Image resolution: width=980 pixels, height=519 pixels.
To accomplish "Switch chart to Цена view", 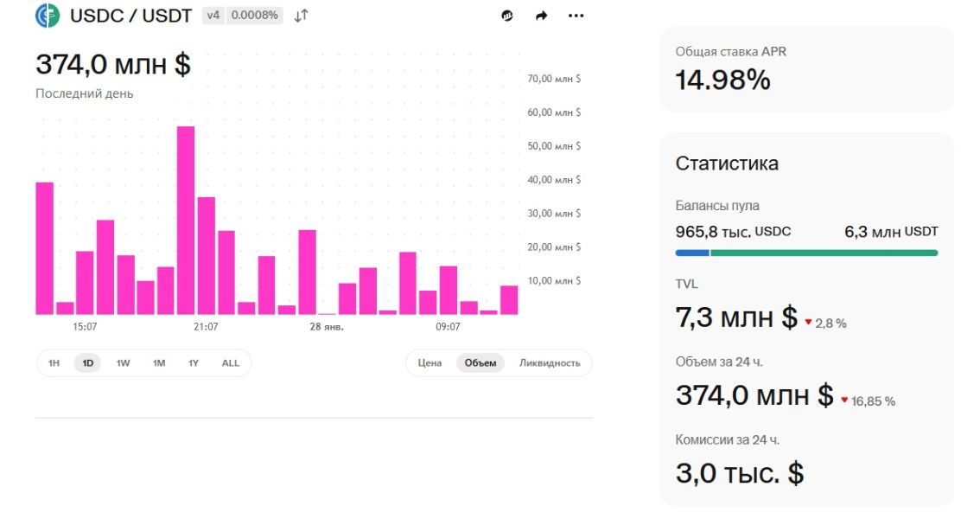I will click(429, 363).
